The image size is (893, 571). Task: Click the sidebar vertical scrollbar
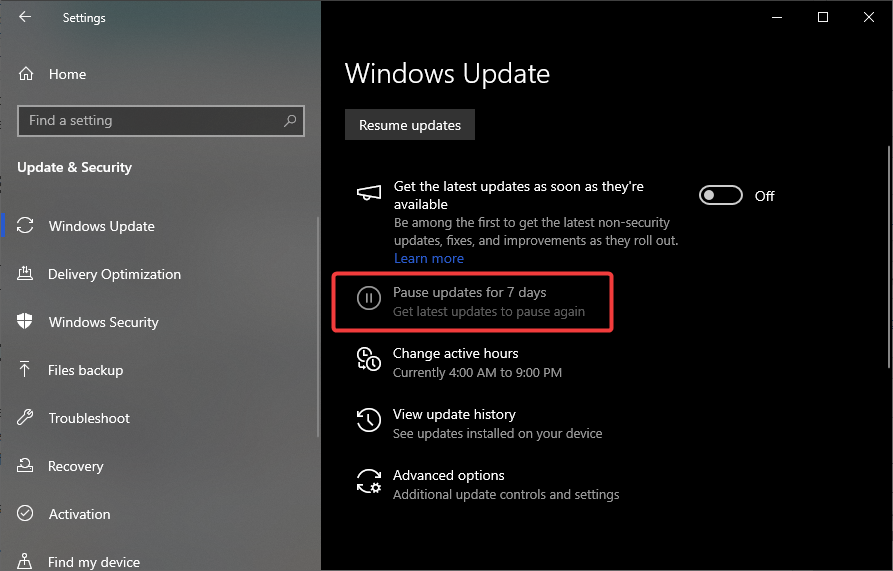(x=318, y=327)
